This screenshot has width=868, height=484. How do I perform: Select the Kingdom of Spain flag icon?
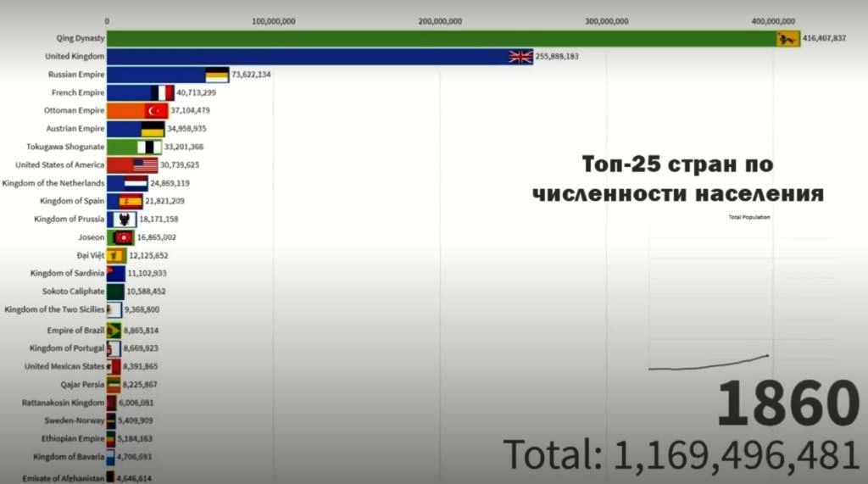pos(131,201)
